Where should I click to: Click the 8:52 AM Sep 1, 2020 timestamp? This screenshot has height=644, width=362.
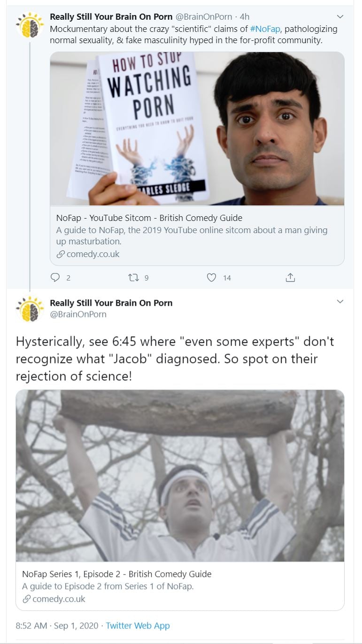click(57, 626)
